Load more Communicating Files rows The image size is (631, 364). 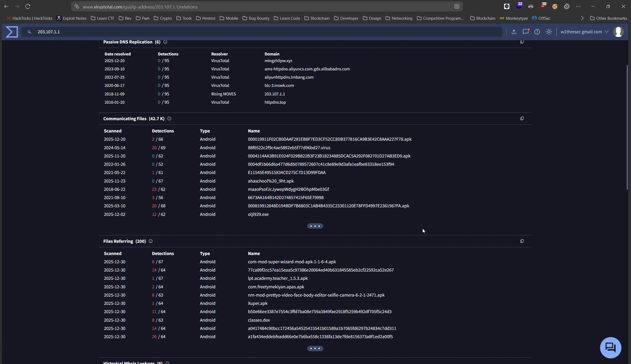(315, 226)
